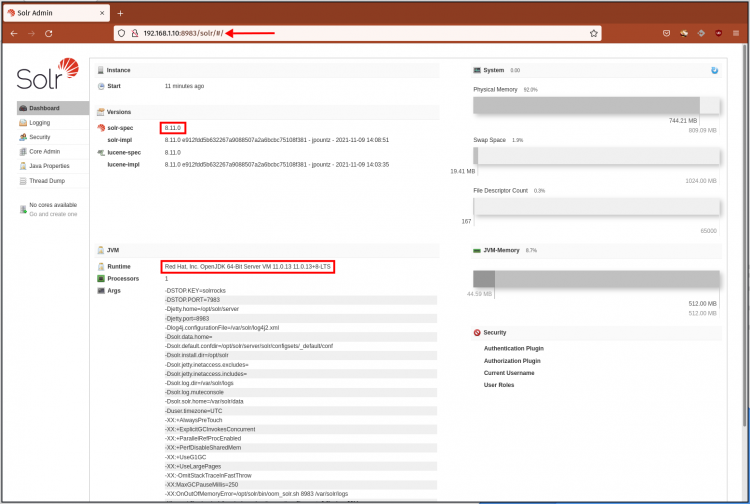Open the Logging section
The image size is (750, 504).
click(53, 123)
